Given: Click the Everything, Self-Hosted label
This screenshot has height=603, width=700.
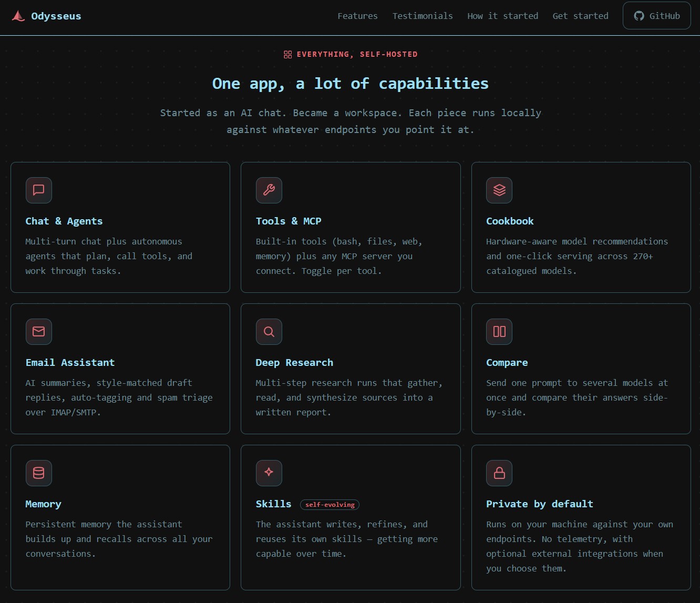Looking at the screenshot, I should [x=357, y=55].
